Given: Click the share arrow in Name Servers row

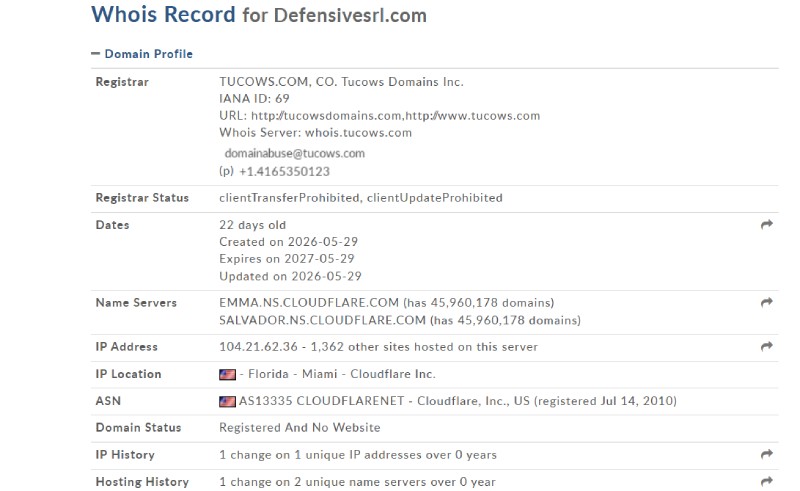Looking at the screenshot, I should click(766, 303).
